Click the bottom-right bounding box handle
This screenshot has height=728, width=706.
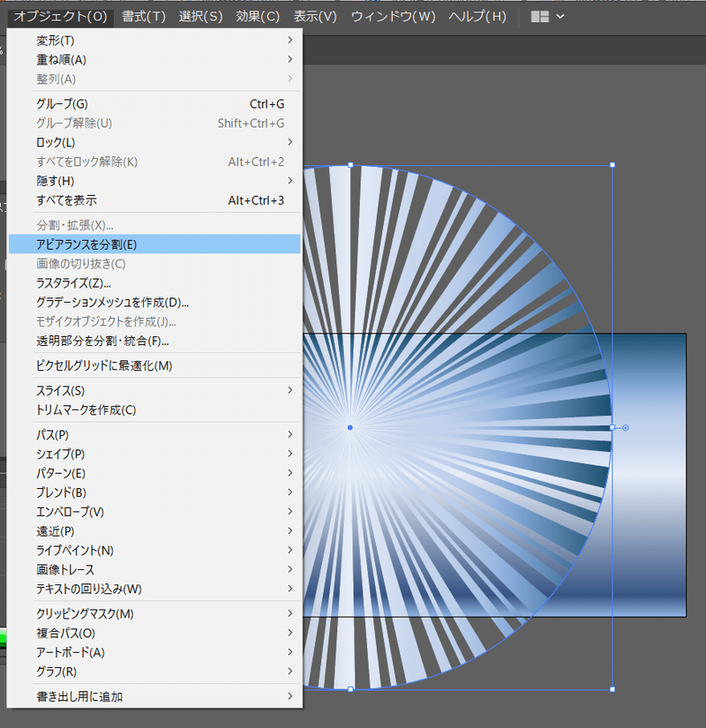click(612, 689)
